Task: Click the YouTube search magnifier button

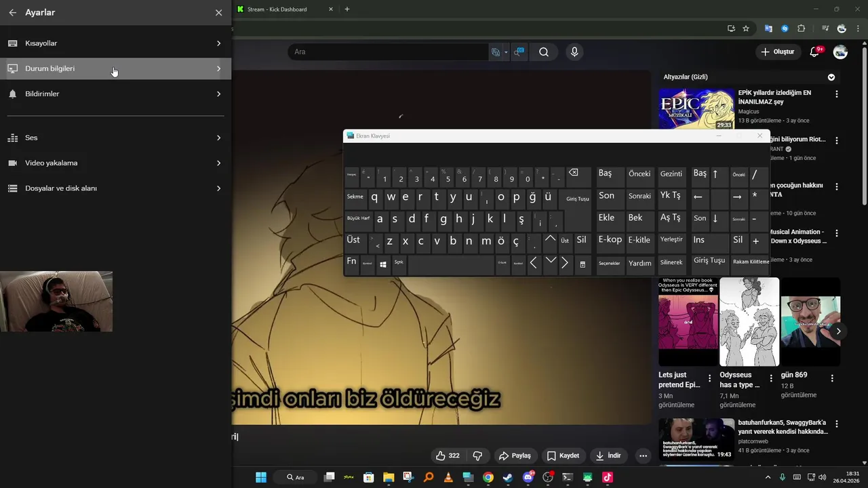Action: tap(544, 52)
